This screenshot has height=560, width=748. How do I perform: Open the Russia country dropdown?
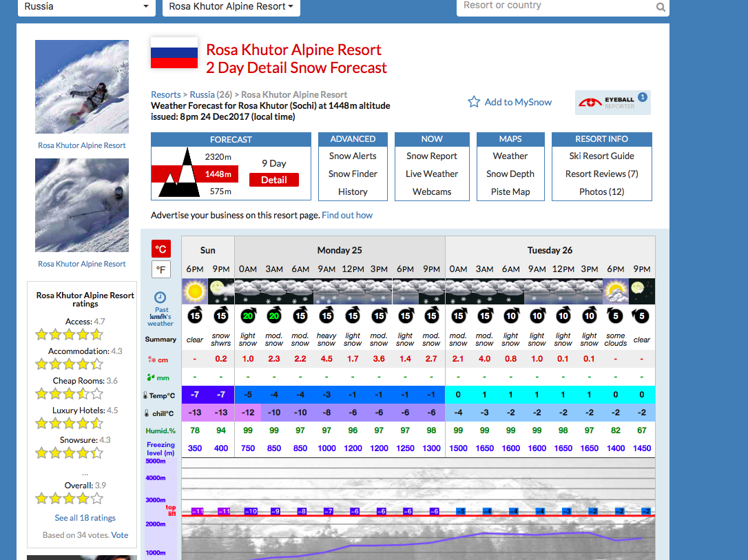[86, 7]
